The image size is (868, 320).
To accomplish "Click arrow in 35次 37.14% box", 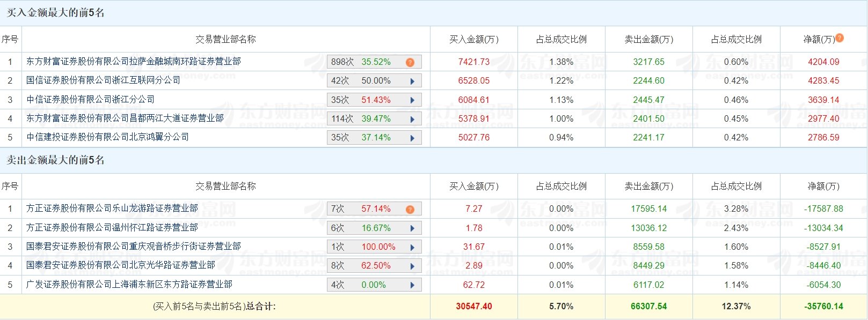I will pos(412,138).
